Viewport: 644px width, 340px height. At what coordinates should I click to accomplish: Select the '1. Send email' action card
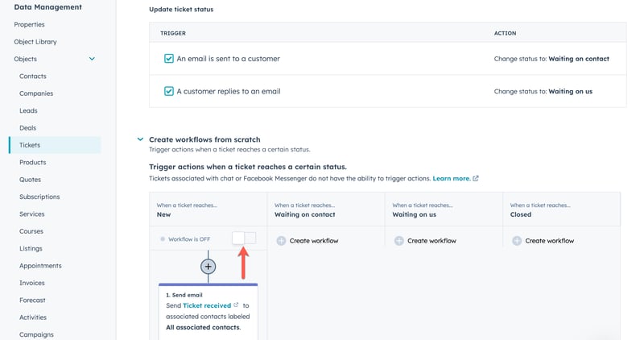208,311
